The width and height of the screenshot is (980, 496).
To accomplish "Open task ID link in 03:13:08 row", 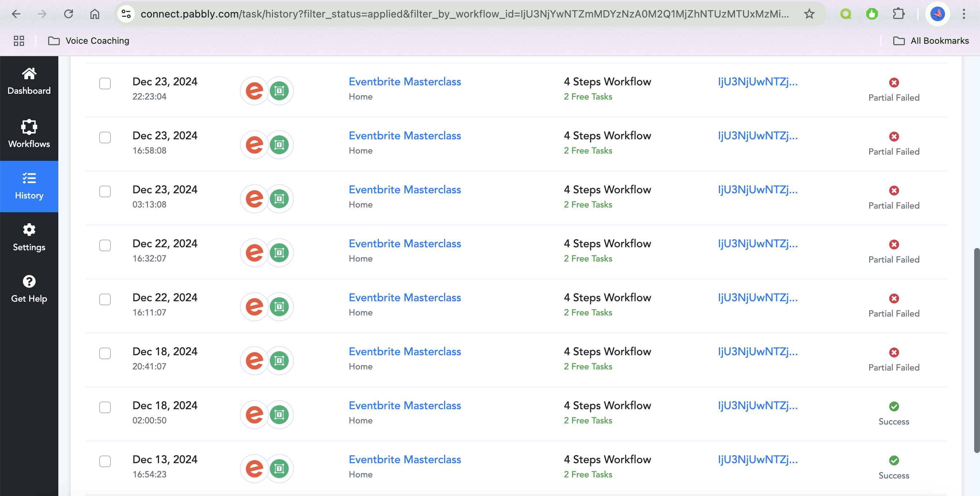I will pyautogui.click(x=758, y=190).
